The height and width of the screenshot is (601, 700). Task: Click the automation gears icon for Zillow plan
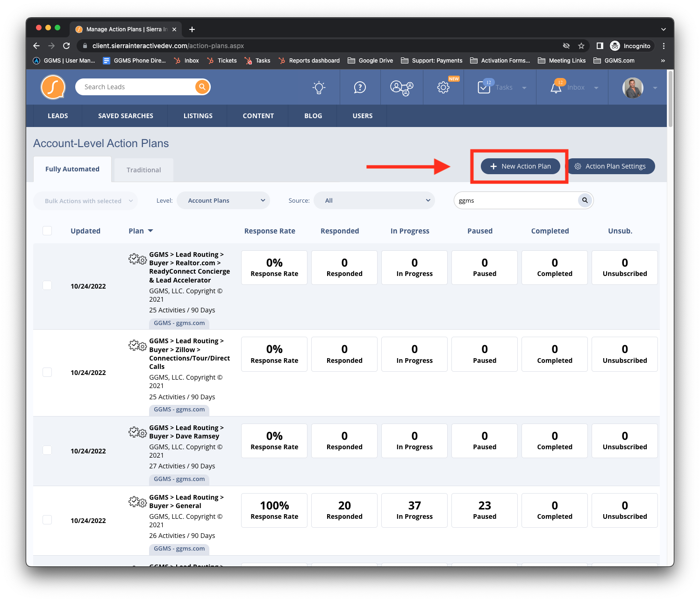pyautogui.click(x=137, y=345)
